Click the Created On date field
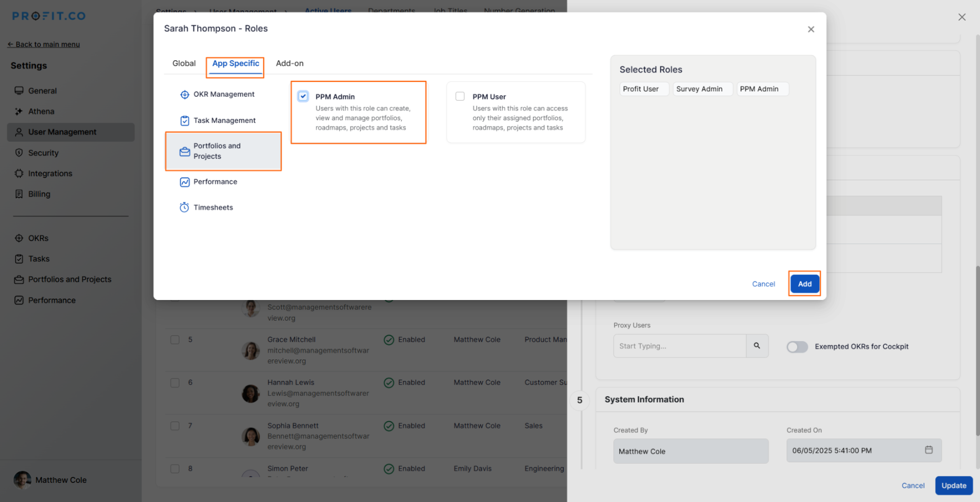Viewport: 980px width, 502px height. 864,451
